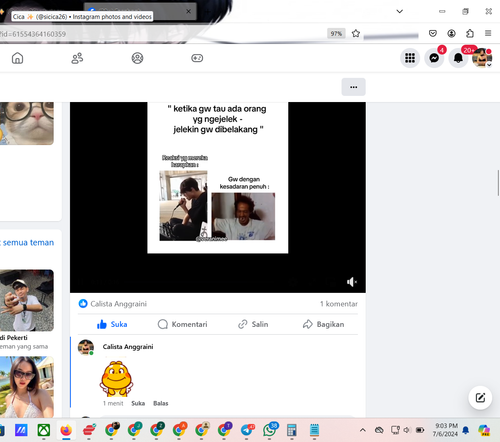
Task: Open the Facebook notifications bell
Action: point(458,58)
